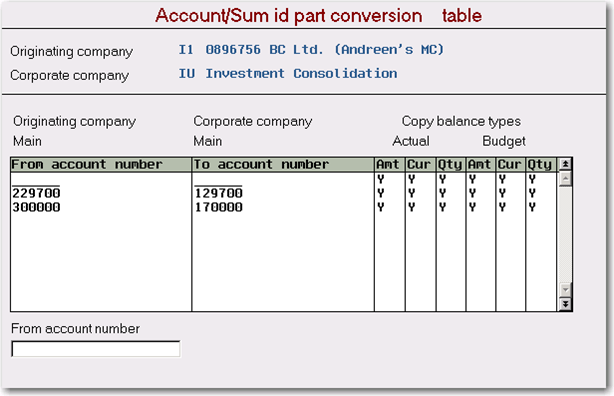The height and width of the screenshot is (396, 614).
Task: Click the Copy balance types label
Action: [461, 121]
